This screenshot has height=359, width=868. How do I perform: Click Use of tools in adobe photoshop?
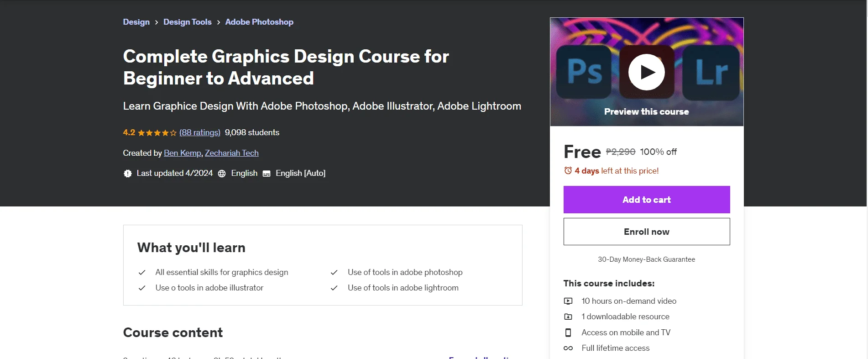[x=405, y=272]
